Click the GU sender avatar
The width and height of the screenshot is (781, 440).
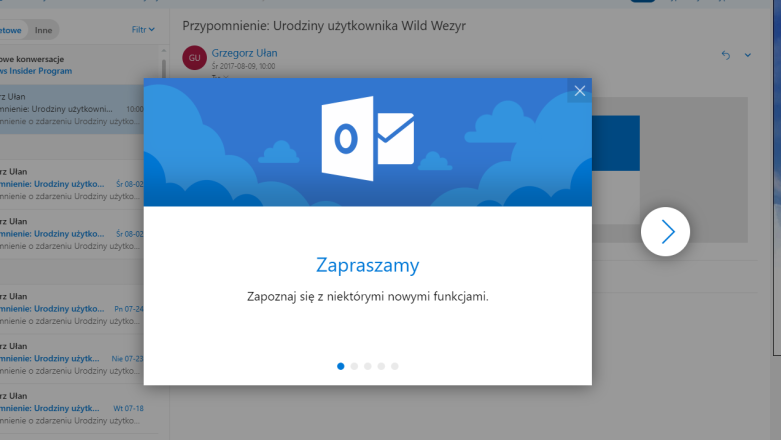(194, 58)
